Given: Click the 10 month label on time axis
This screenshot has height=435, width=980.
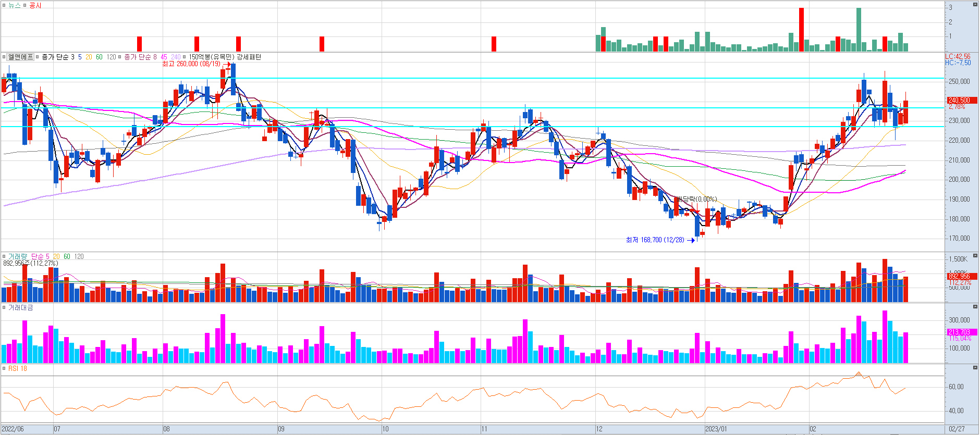Looking at the screenshot, I should (385, 429).
